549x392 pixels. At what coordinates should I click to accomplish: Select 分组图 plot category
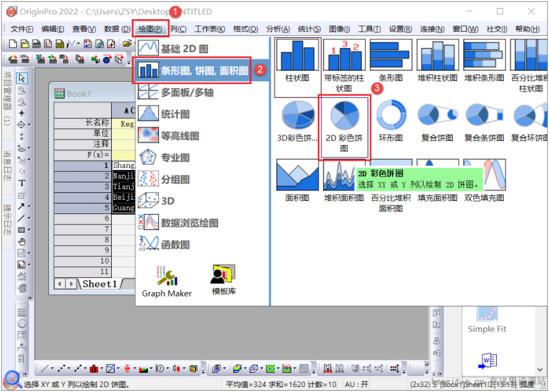164,179
